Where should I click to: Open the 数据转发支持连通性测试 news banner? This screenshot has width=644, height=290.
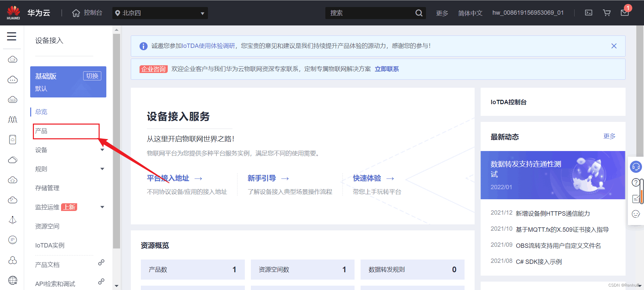point(553,175)
